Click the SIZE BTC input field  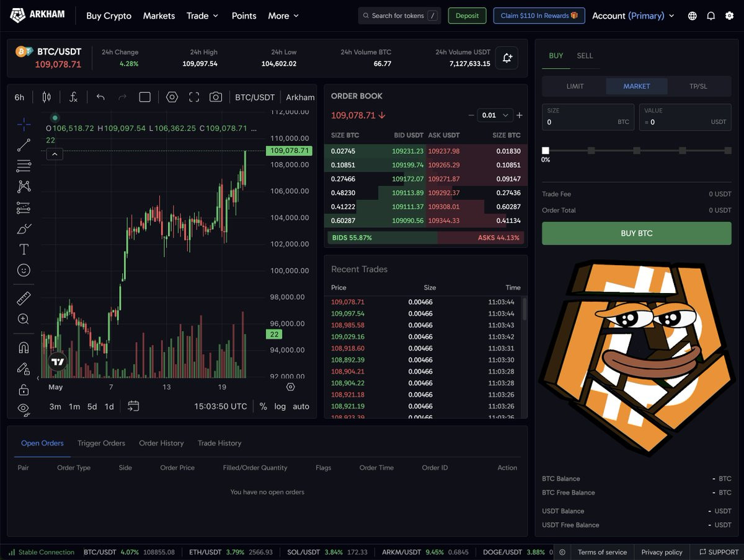tap(588, 117)
